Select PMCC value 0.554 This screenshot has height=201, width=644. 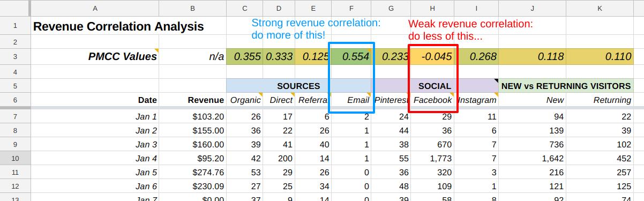351,56
